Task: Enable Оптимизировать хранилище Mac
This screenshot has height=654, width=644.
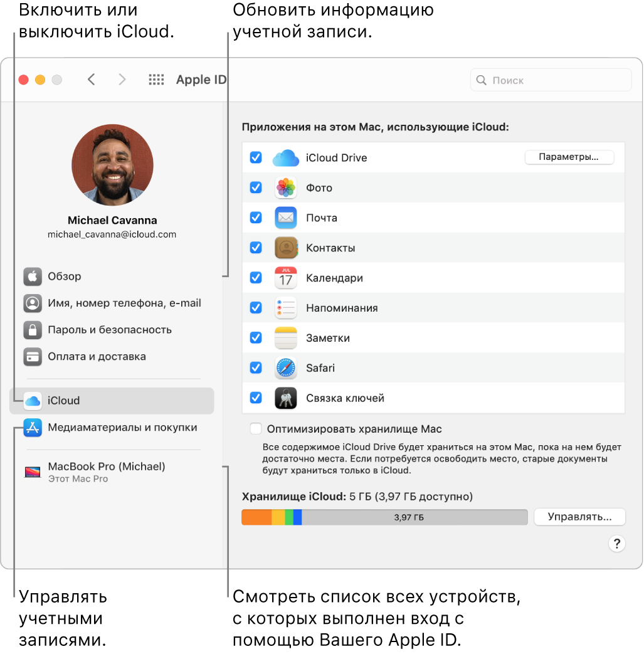Action: pyautogui.click(x=255, y=429)
